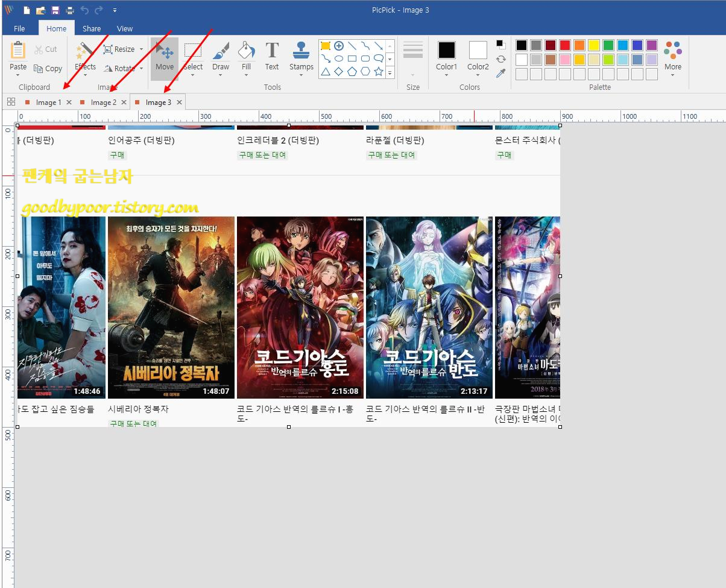Click the Color1 black swatch
Screen dimensions: 726x588
tap(447, 50)
